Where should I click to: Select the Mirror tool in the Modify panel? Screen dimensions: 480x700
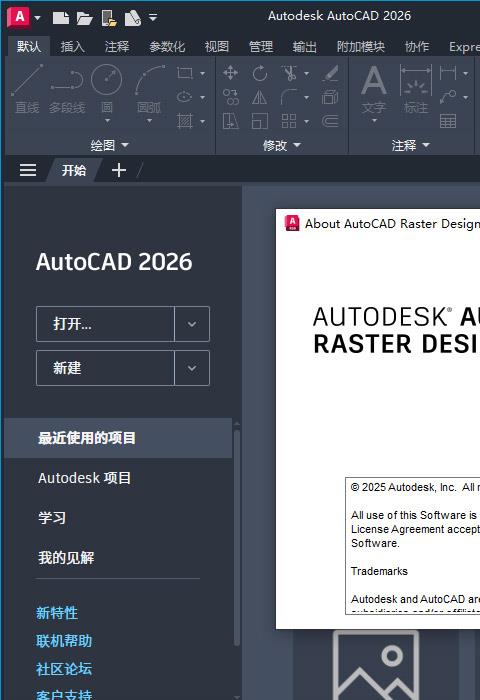259,97
